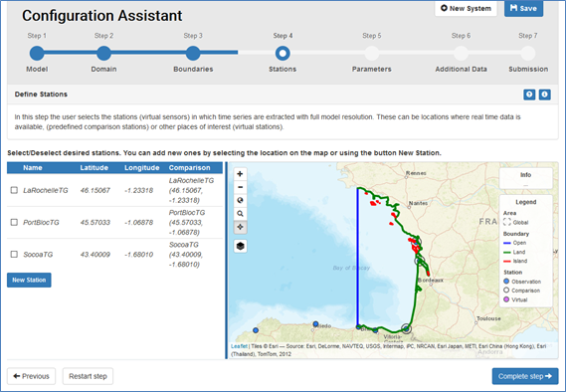The height and width of the screenshot is (392, 566).
Task: Click the Info panel on the map
Action: (x=525, y=178)
